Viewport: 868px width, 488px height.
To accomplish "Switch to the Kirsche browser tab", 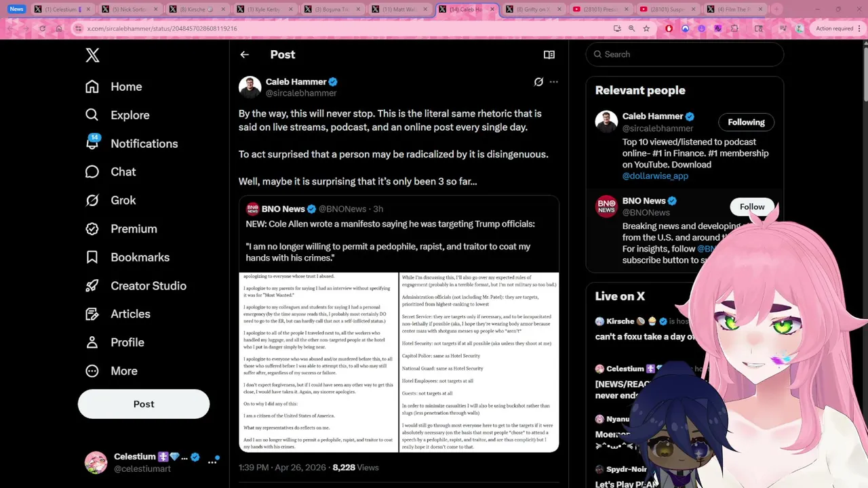I will pos(197,9).
